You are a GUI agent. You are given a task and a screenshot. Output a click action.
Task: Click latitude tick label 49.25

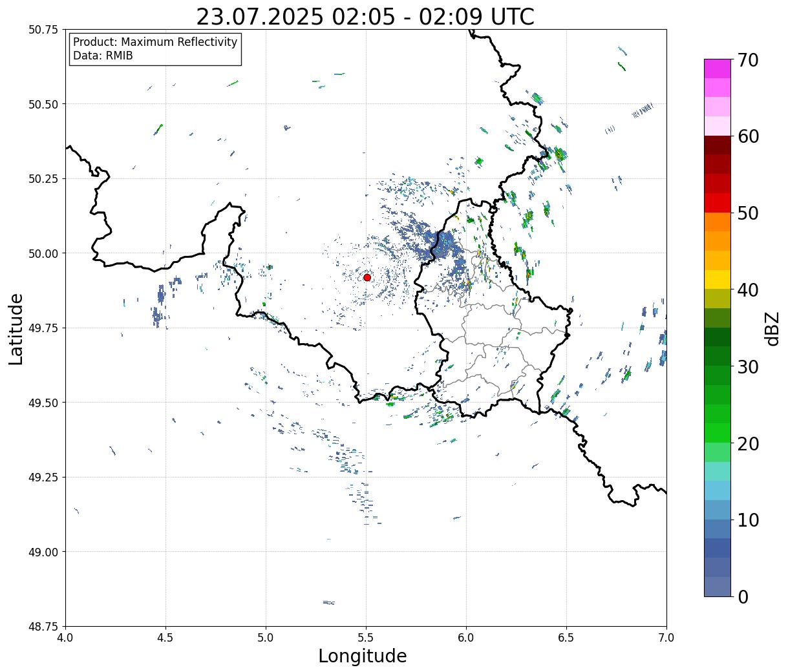coord(43,478)
